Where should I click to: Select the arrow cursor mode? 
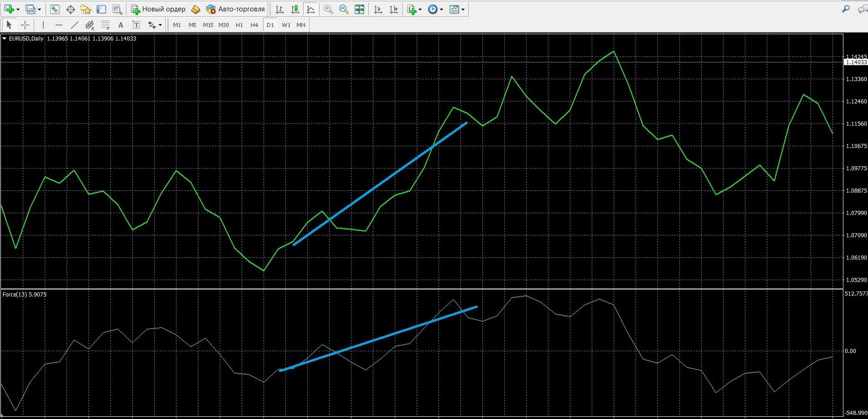pyautogui.click(x=10, y=25)
